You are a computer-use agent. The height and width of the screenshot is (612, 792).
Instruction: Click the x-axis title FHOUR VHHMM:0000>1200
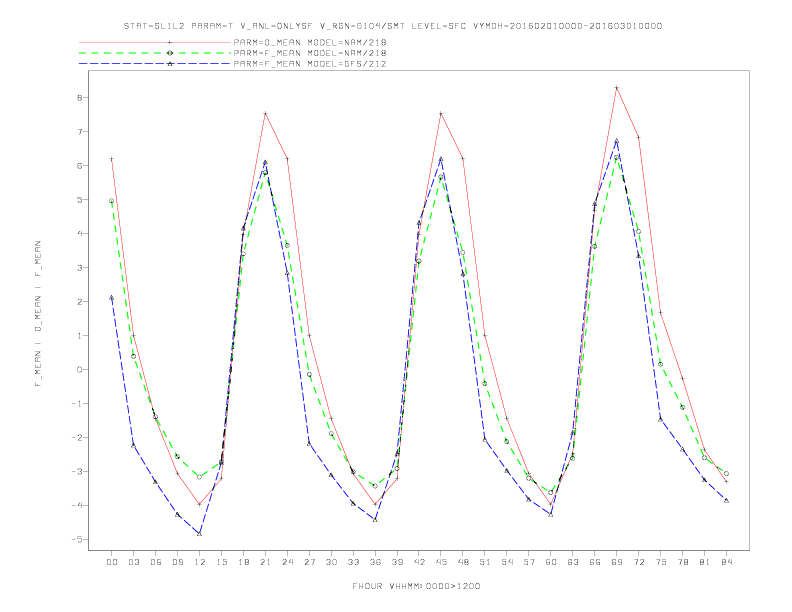(416, 586)
